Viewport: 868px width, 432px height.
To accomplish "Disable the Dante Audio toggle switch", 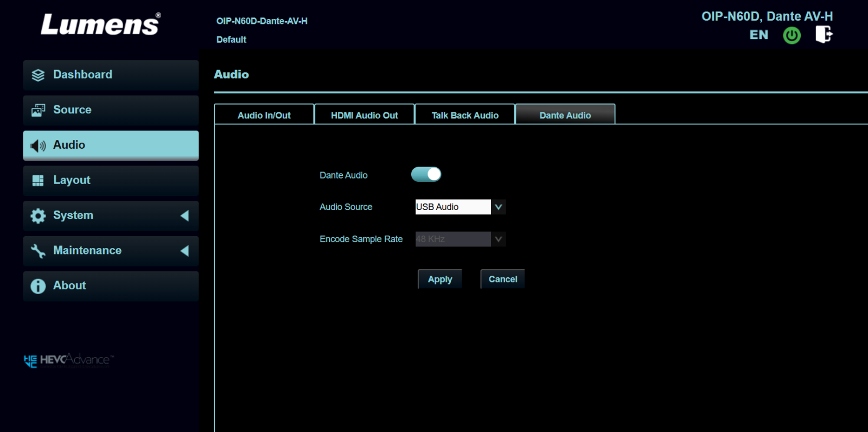I will [426, 174].
